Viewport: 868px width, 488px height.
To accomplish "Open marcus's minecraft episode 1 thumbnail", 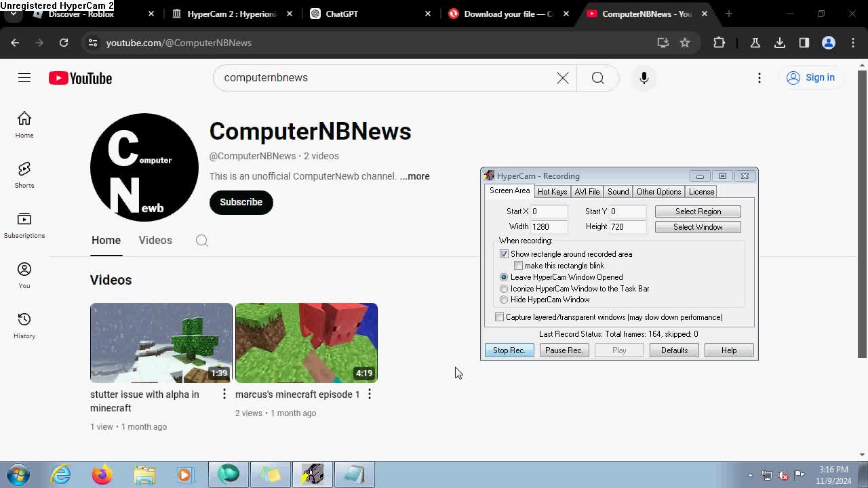I will click(307, 343).
